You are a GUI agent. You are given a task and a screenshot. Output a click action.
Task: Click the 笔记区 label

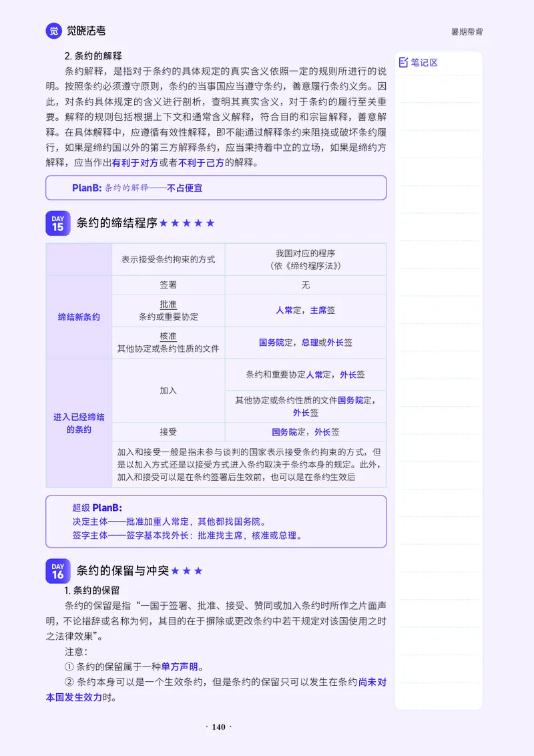coord(424,62)
